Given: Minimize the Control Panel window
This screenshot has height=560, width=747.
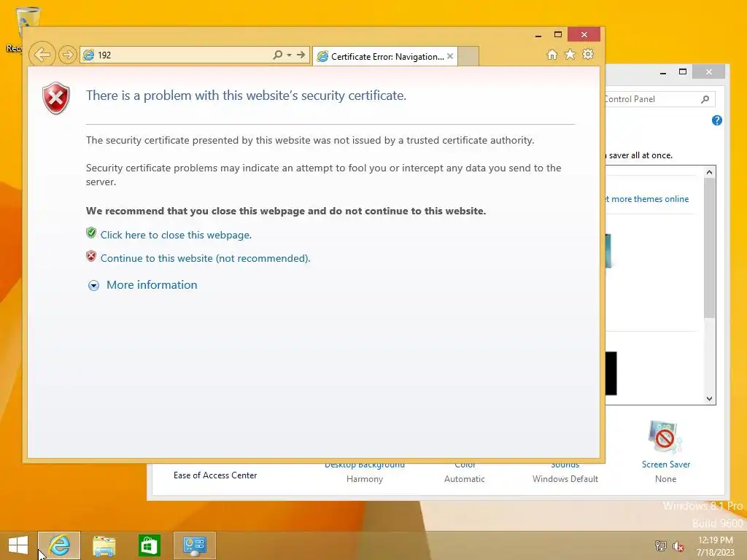Looking at the screenshot, I should click(x=662, y=72).
